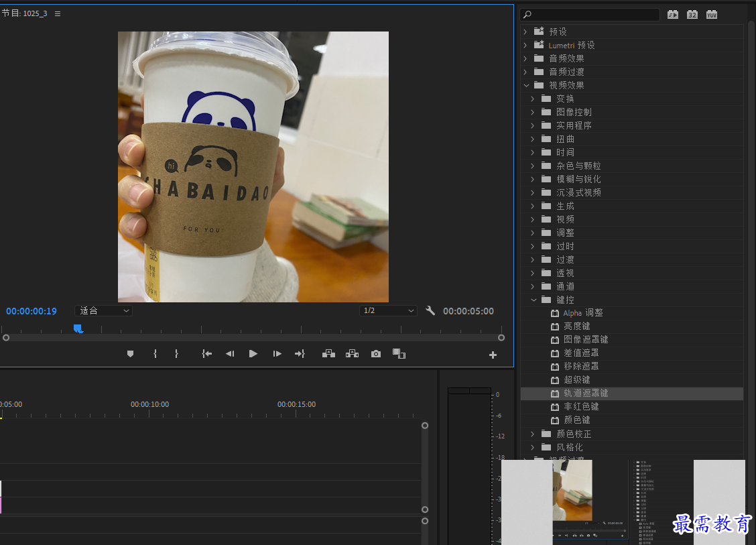Play the program monitor
The height and width of the screenshot is (545, 756).
click(253, 354)
